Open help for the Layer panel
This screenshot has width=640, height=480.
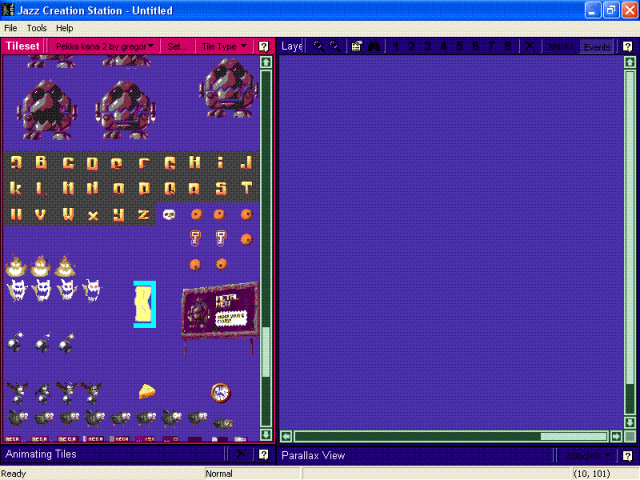click(x=627, y=47)
